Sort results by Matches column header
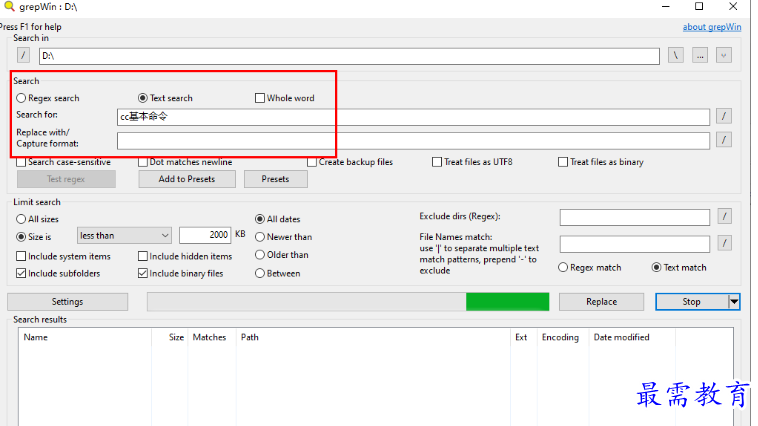758x426 pixels. tap(212, 337)
